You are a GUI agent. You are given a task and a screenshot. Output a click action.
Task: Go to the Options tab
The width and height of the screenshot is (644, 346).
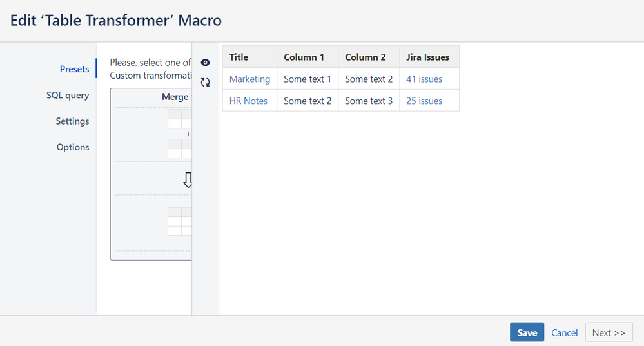coord(73,147)
